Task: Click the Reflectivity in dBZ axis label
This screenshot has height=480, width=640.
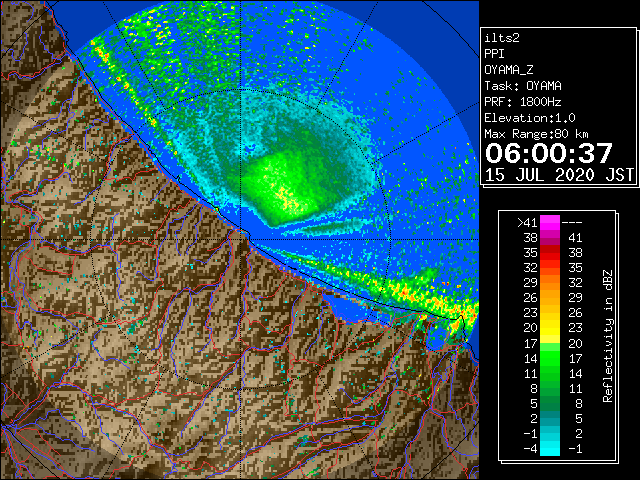Action: (608, 336)
